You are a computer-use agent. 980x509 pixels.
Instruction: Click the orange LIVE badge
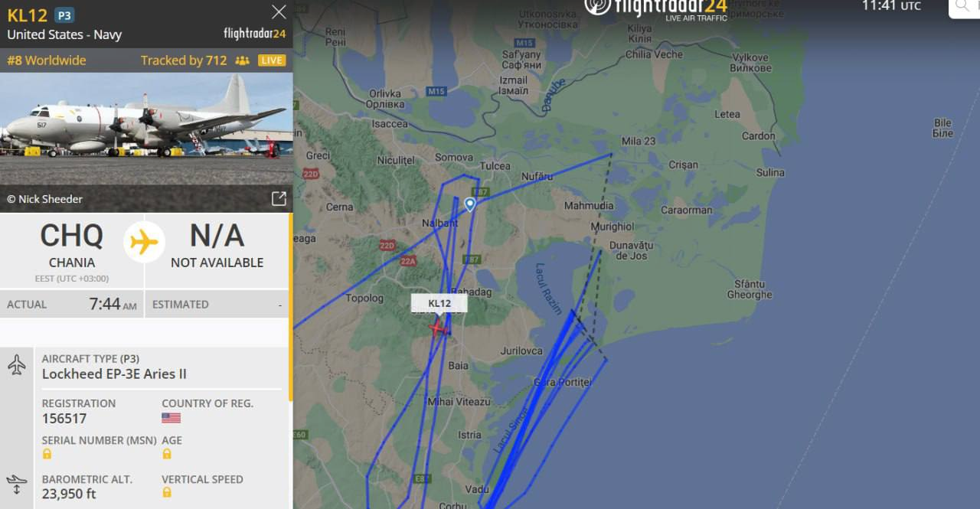271,60
